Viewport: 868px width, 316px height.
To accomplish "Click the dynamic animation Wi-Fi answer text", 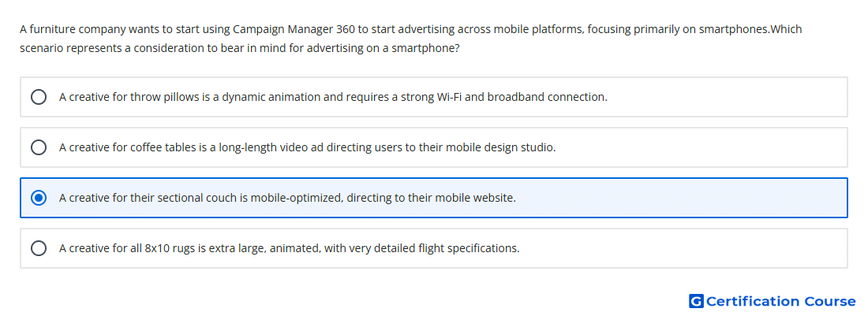I will click(333, 97).
